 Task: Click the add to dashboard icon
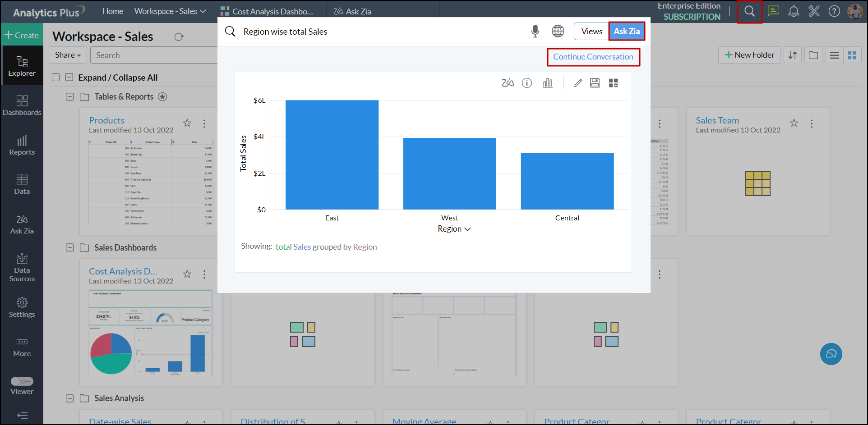pyautogui.click(x=613, y=83)
